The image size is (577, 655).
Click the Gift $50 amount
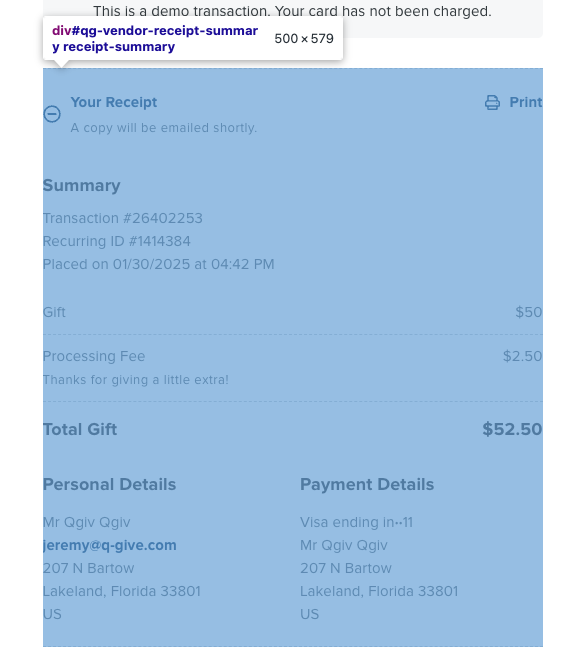529,312
